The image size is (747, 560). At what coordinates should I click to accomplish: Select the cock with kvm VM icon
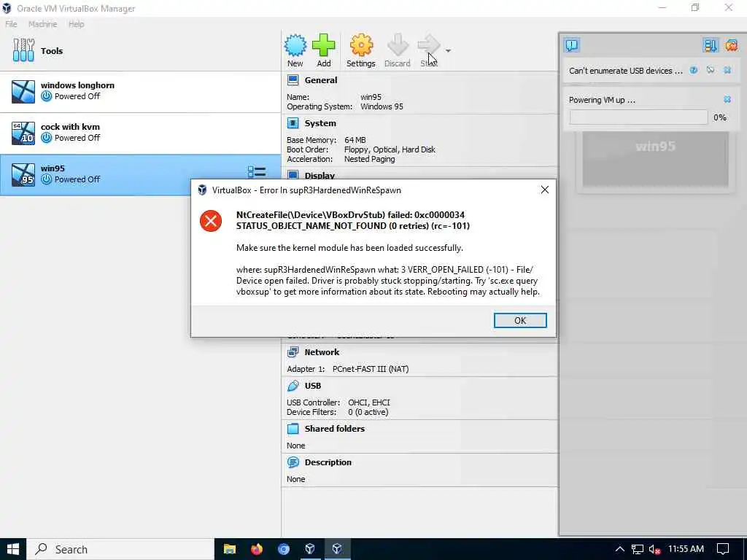[23, 133]
